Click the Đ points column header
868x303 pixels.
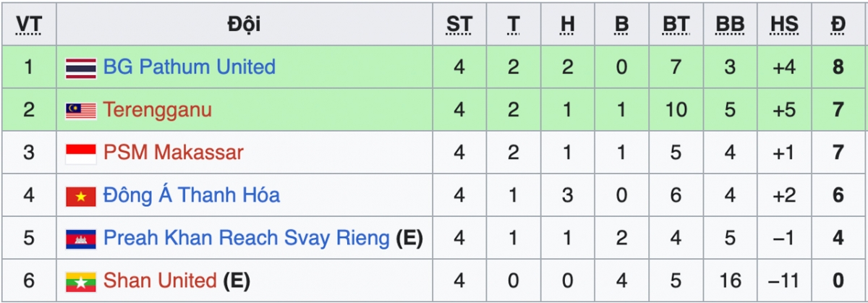point(838,25)
